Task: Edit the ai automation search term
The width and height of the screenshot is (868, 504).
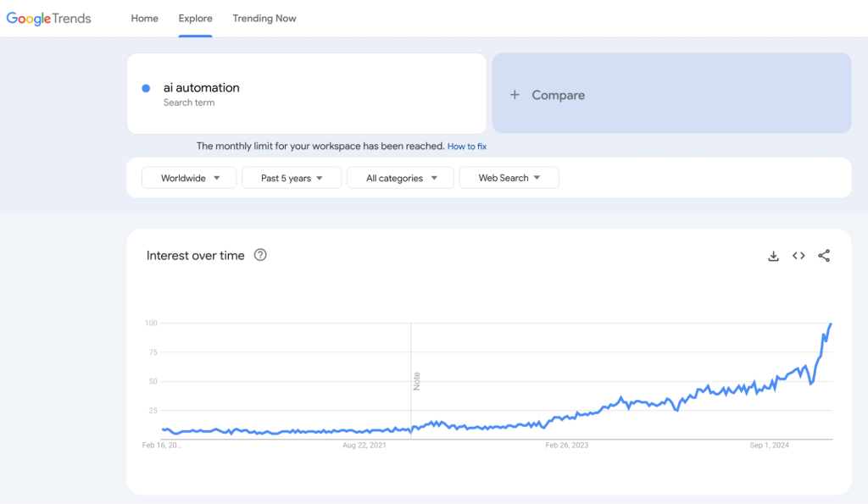Action: point(201,87)
